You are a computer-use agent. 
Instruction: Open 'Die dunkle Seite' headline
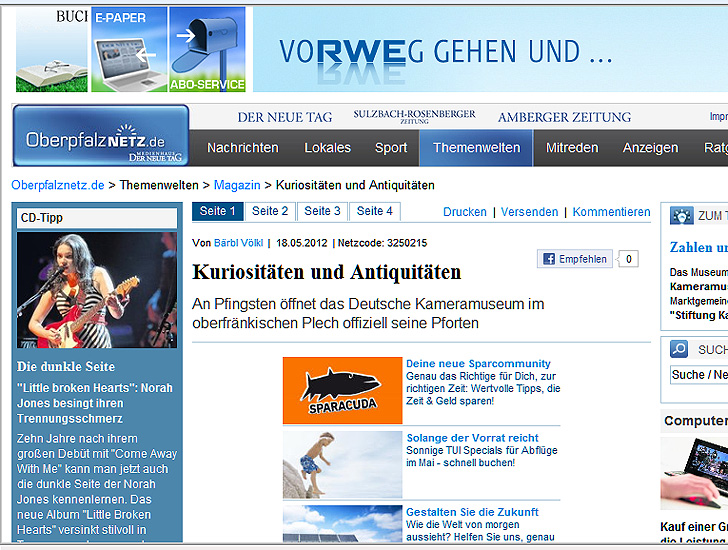pyautogui.click(x=66, y=367)
